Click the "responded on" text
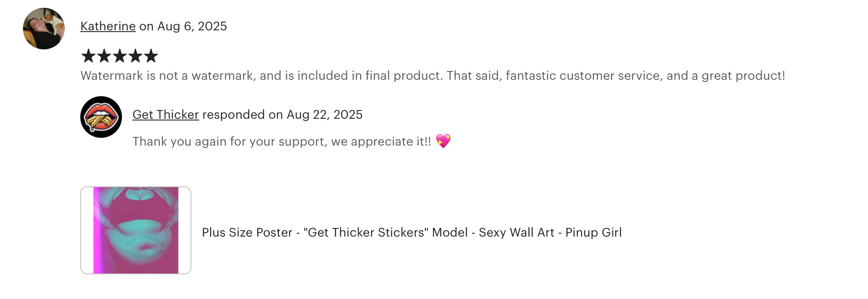 tap(243, 115)
